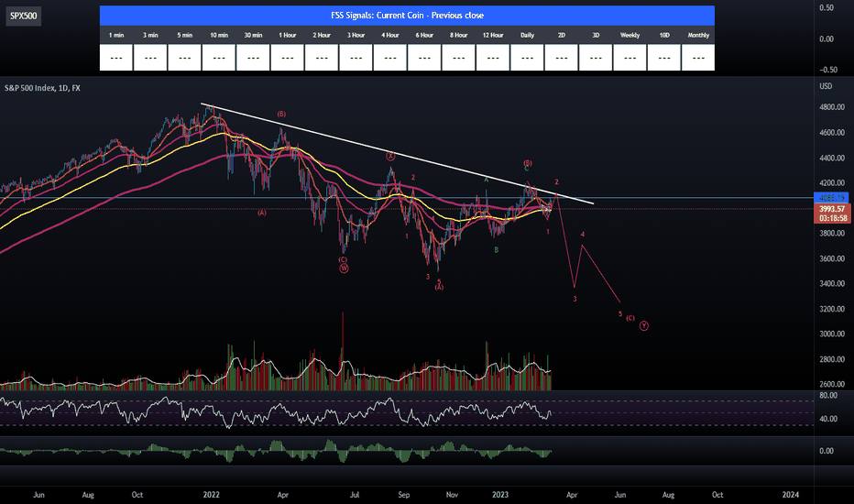Click the signal cell under 1 min
The height and width of the screenshot is (504, 854).
(116, 58)
